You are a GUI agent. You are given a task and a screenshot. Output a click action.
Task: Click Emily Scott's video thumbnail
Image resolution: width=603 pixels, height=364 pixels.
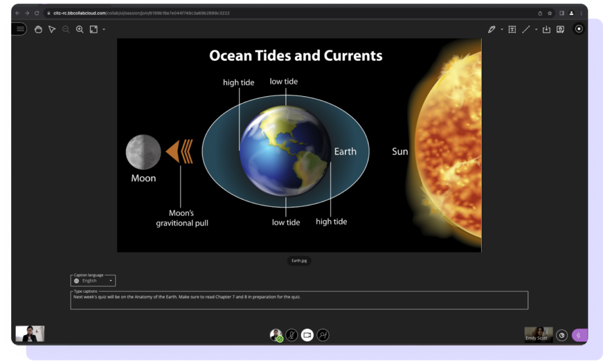click(538, 334)
